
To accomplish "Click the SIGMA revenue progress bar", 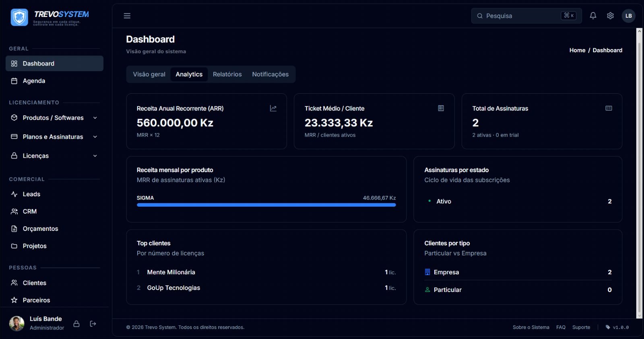I will [x=266, y=205].
